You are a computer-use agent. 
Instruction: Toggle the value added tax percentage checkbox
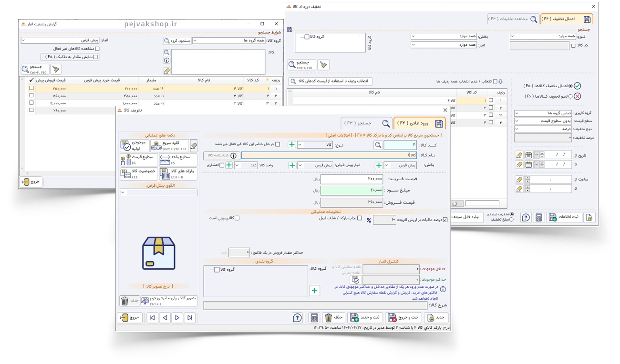pyautogui.click(x=445, y=220)
